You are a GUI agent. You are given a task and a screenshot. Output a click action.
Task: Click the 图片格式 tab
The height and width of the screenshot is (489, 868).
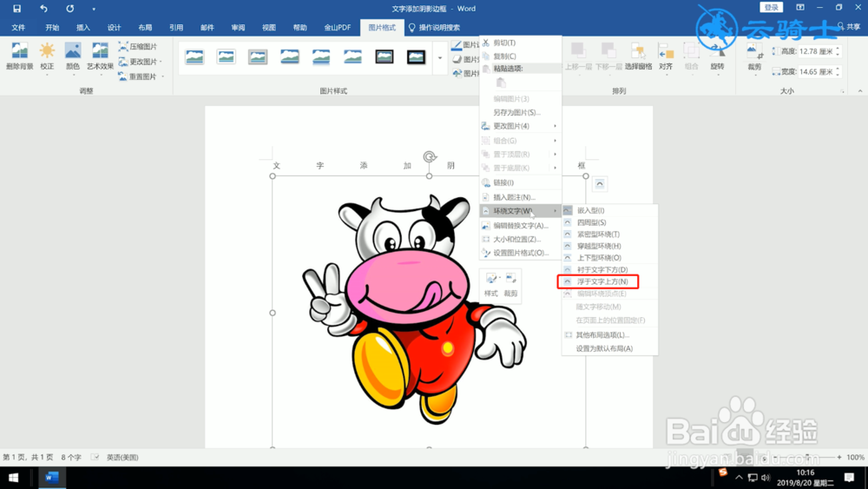pos(382,27)
